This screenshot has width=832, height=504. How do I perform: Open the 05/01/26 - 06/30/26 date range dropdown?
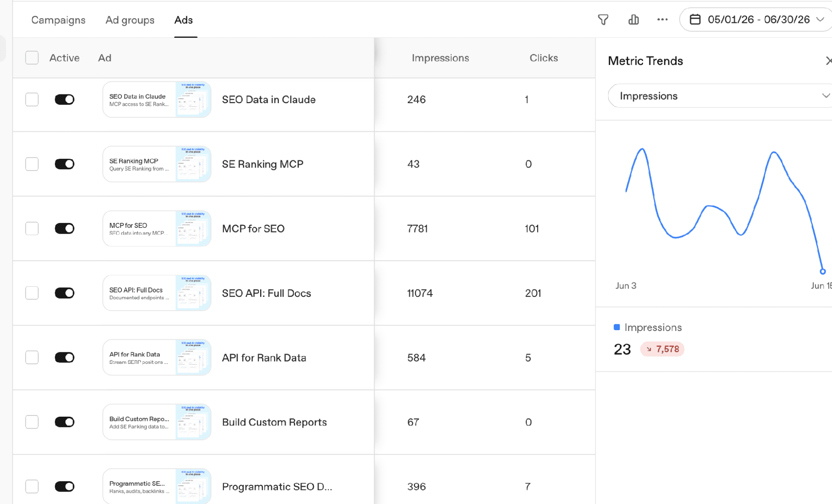[x=756, y=20]
